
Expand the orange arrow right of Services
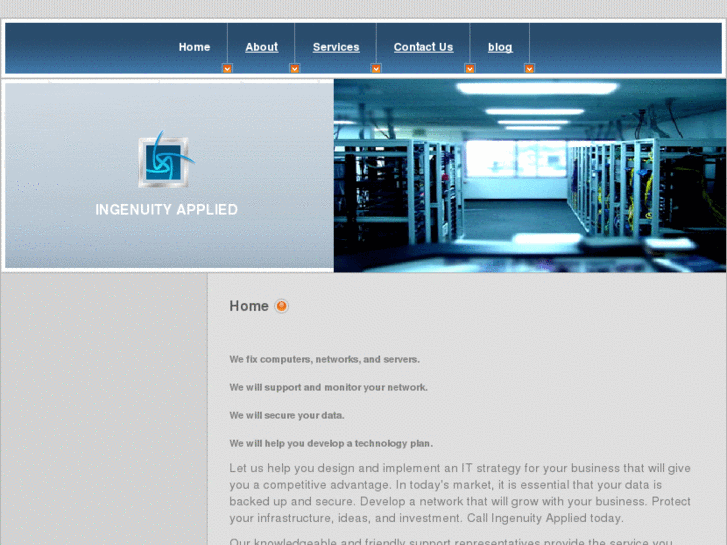(x=376, y=69)
